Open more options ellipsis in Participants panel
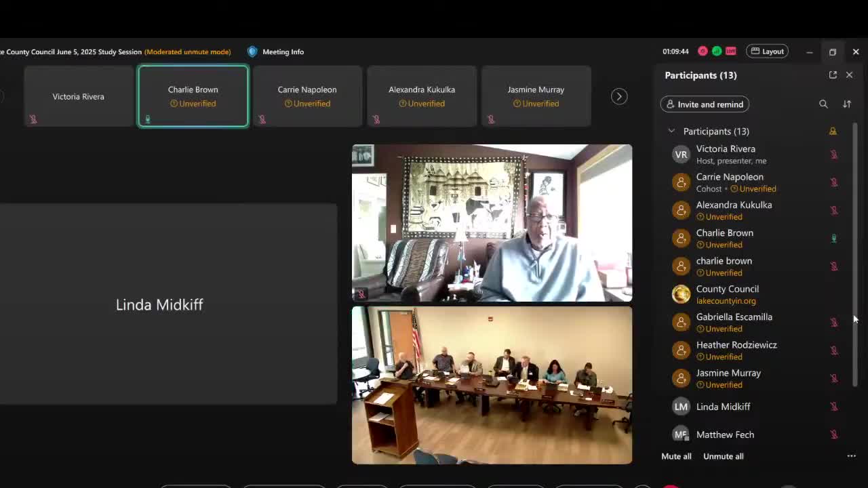Viewport: 868px width, 488px height. pyautogui.click(x=851, y=456)
